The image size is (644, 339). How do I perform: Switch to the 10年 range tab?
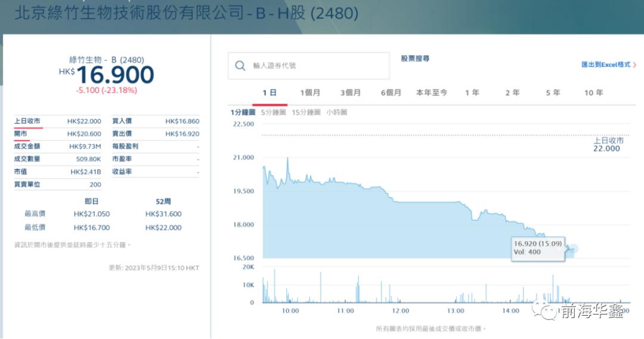[x=593, y=93]
